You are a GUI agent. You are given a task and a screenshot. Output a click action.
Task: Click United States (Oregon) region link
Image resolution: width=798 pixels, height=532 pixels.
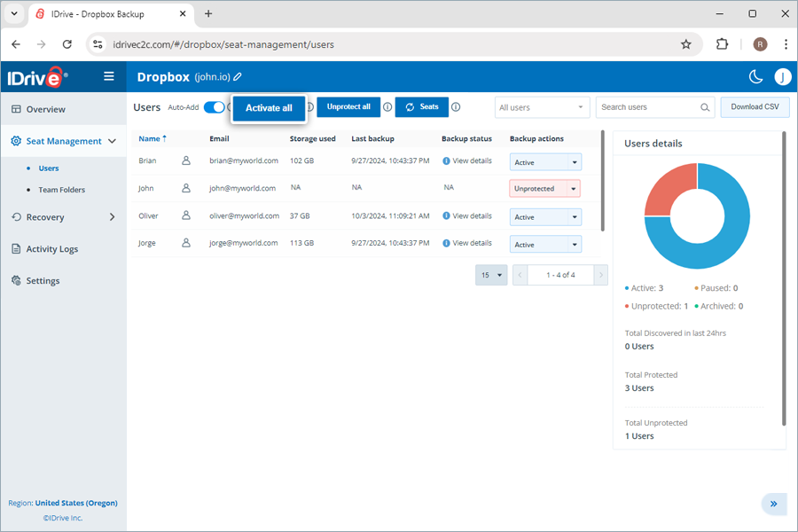point(76,503)
